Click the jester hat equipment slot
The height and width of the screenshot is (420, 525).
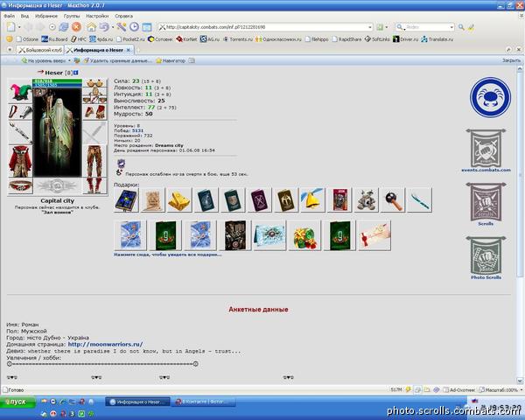click(20, 91)
